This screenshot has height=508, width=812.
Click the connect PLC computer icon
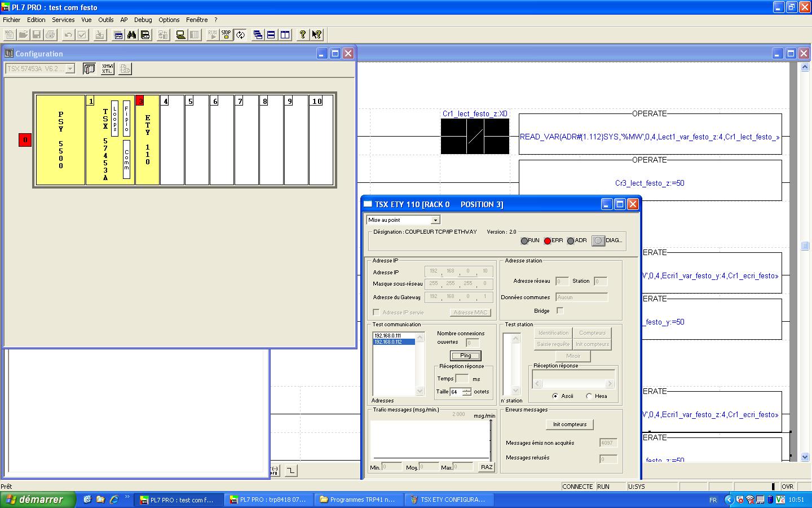[x=180, y=35]
